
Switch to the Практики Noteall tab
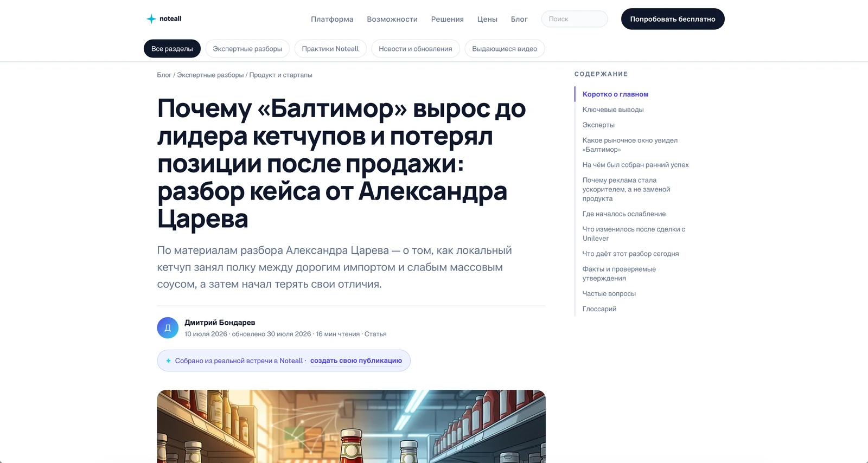(330, 49)
